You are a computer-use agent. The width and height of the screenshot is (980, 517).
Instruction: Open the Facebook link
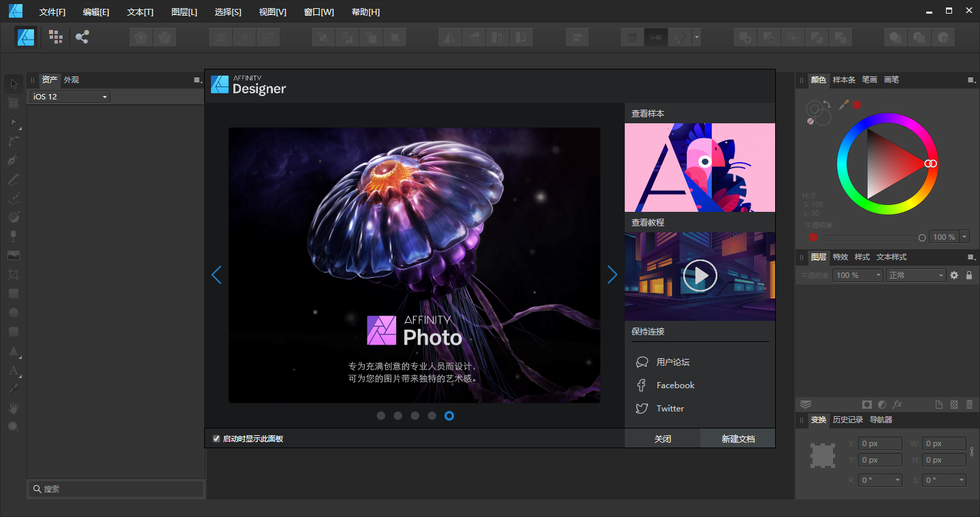[x=675, y=386]
